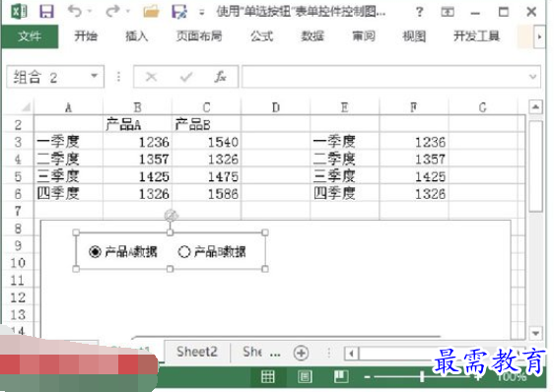Screen dimensions: 554x392
Task: Open the Name Box dropdown
Action: pos(94,76)
